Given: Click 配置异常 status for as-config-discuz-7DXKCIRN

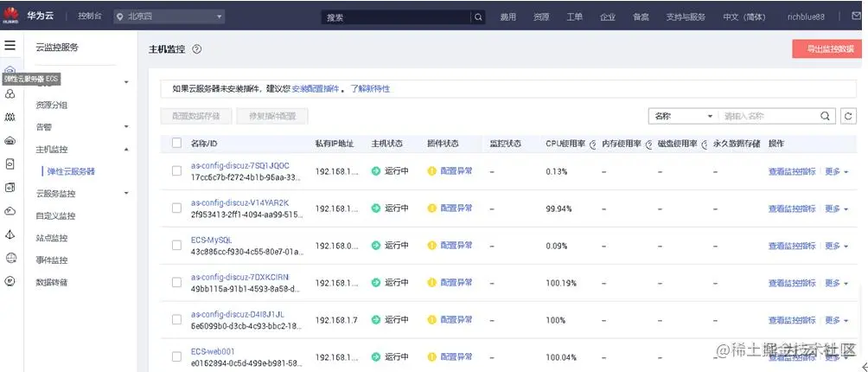Looking at the screenshot, I should (456, 282).
